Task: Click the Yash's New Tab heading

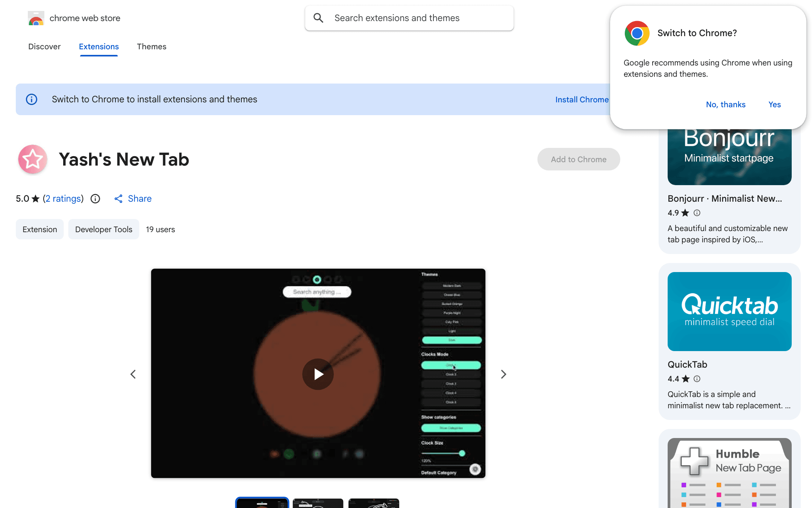Action: click(124, 159)
